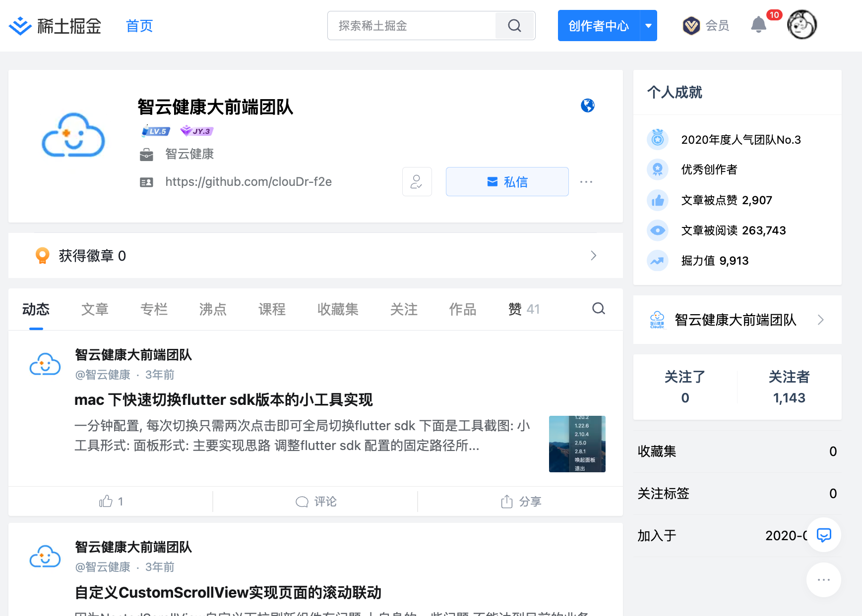Switch to the 沸点 tab
The image size is (862, 616).
[212, 309]
